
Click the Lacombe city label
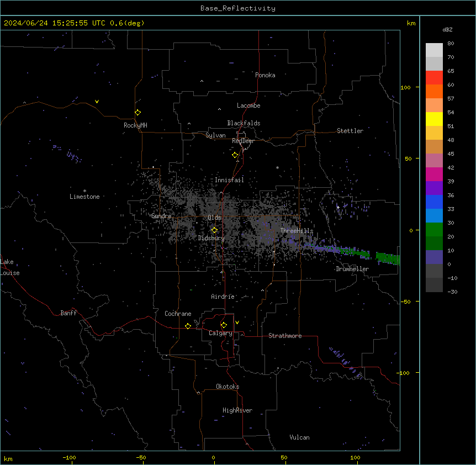click(248, 105)
